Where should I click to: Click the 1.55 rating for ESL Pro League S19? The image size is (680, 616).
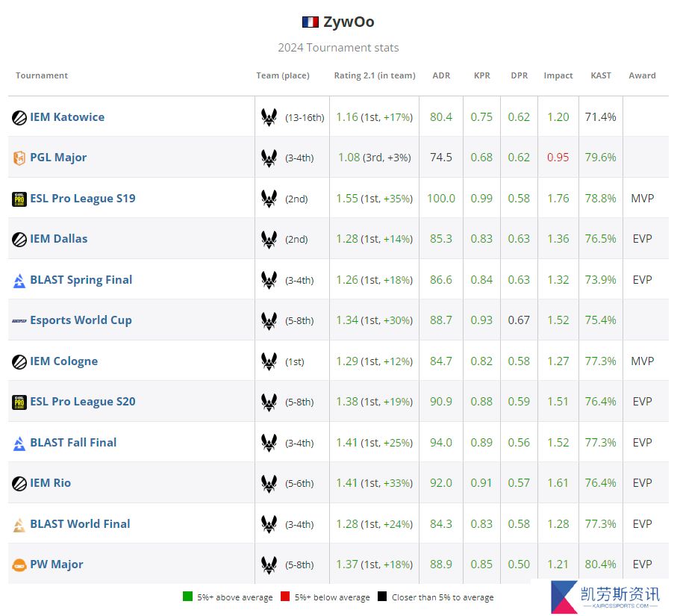(x=347, y=199)
